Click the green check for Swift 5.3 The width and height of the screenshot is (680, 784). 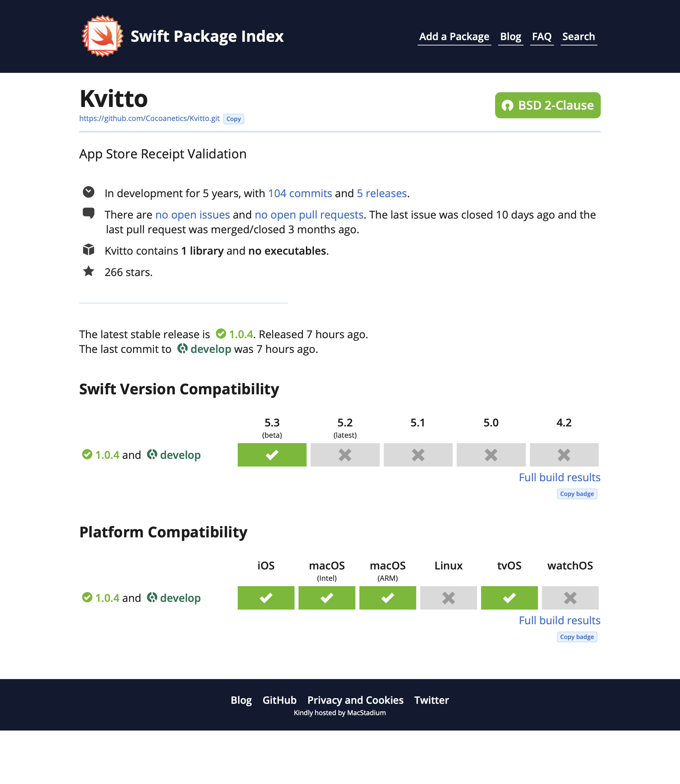272,455
